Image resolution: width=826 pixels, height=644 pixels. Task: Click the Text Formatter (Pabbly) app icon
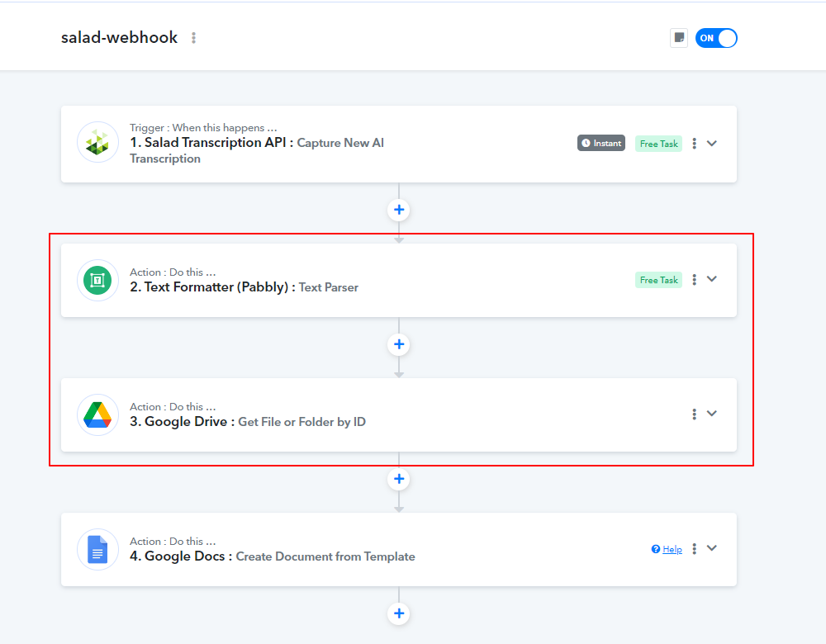pos(98,280)
